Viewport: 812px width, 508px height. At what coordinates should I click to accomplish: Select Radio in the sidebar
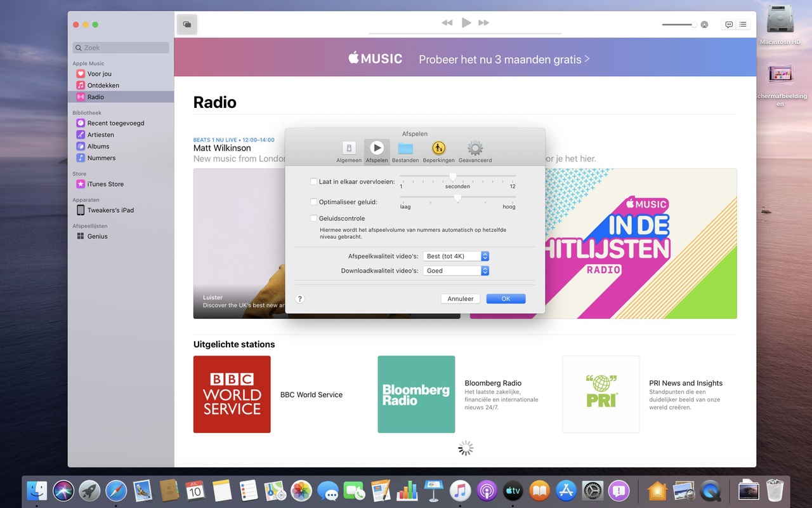tap(121, 97)
